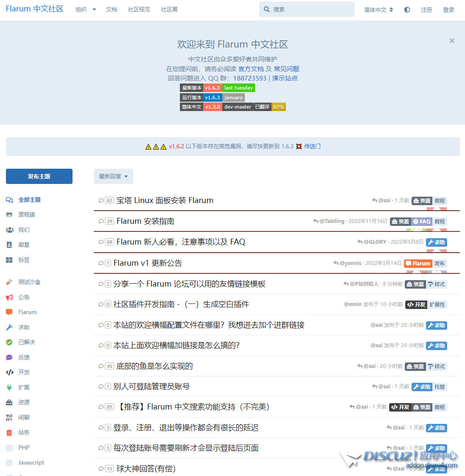Open topic 分享一个 Flarum 论坛可以用的友情链接模板

tap(189, 284)
